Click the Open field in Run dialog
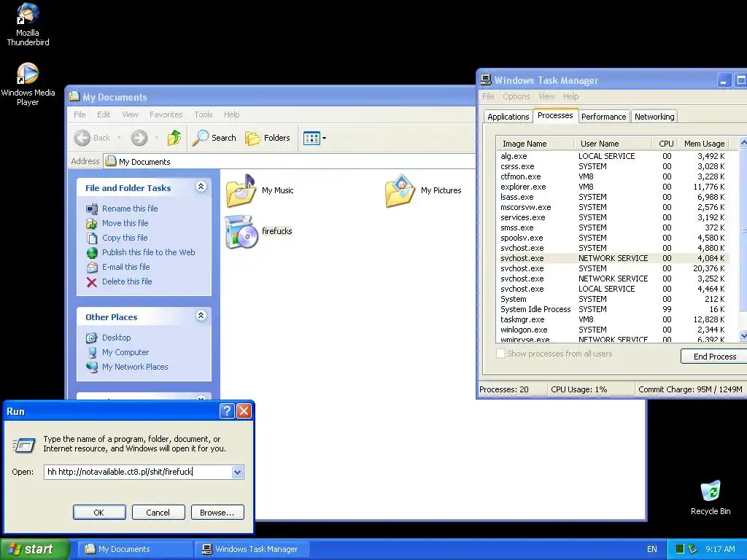The width and height of the screenshot is (747, 560). 138,472
